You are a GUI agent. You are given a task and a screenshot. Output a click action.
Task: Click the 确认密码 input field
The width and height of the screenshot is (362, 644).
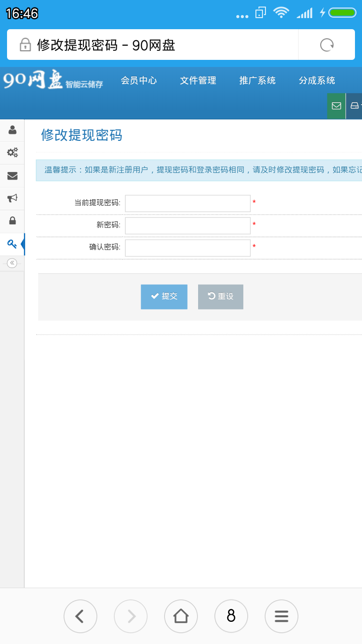pos(188,248)
